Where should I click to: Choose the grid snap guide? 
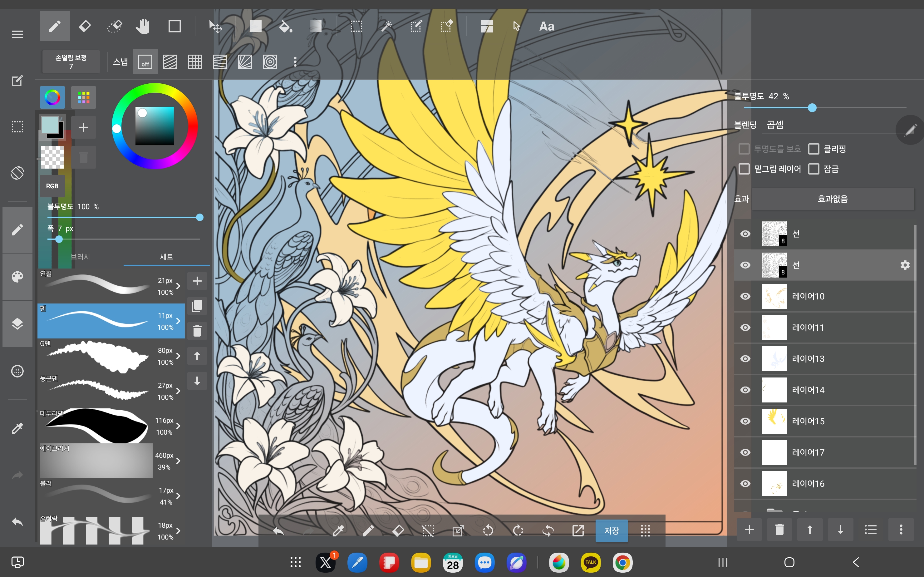coord(195,62)
